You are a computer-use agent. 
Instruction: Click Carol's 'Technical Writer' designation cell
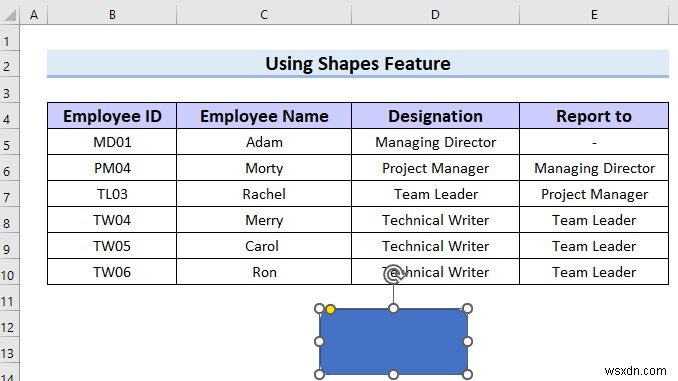pyautogui.click(x=435, y=246)
